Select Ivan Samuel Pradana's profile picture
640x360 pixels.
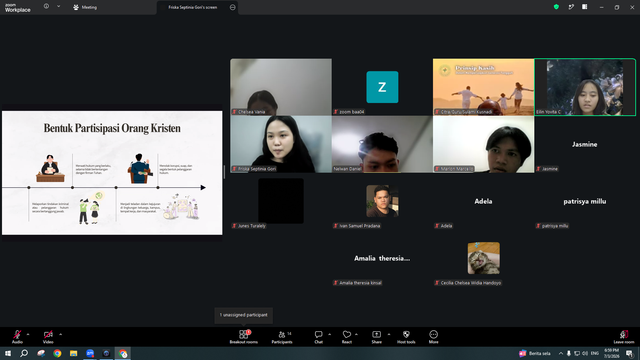382,201
